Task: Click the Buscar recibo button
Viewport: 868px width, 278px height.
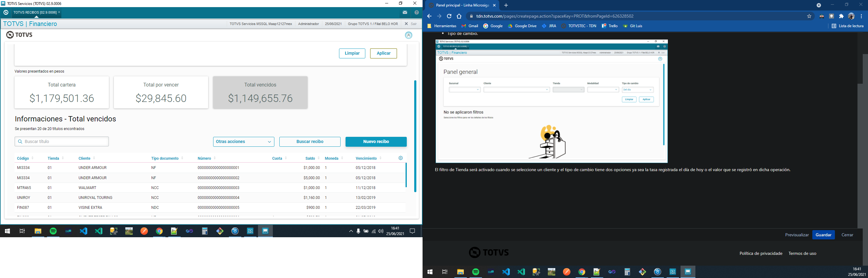Action: click(x=310, y=142)
